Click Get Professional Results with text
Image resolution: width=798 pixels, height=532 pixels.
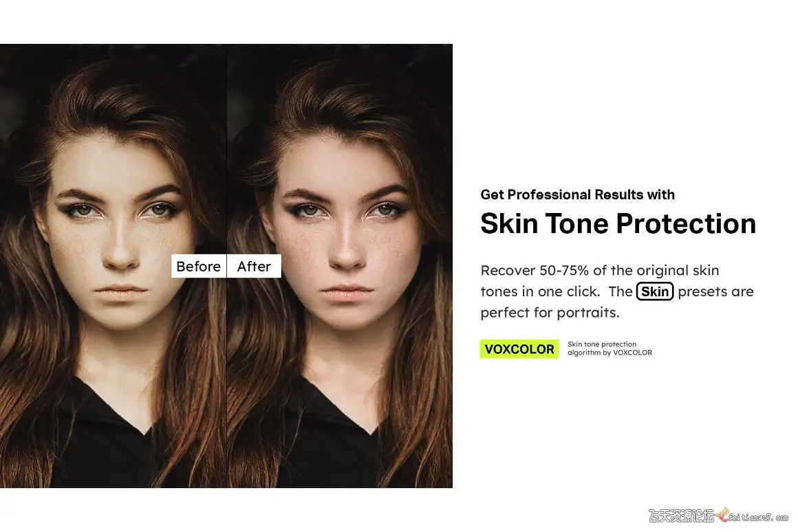[x=578, y=195]
